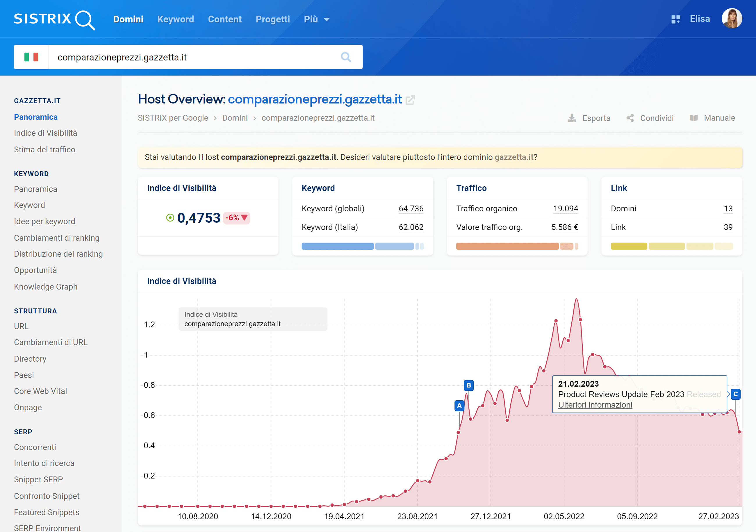Viewport: 756px width, 532px height.
Task: Open Intento di ricerca in sidebar
Action: point(44,463)
